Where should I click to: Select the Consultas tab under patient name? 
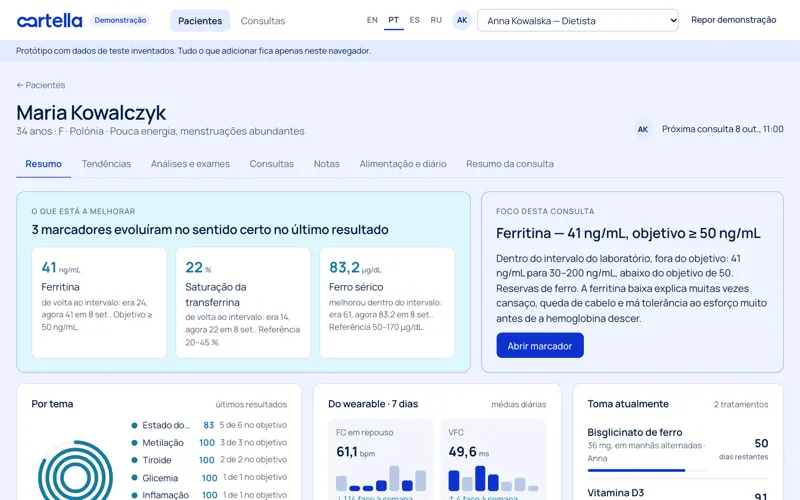[271, 164]
